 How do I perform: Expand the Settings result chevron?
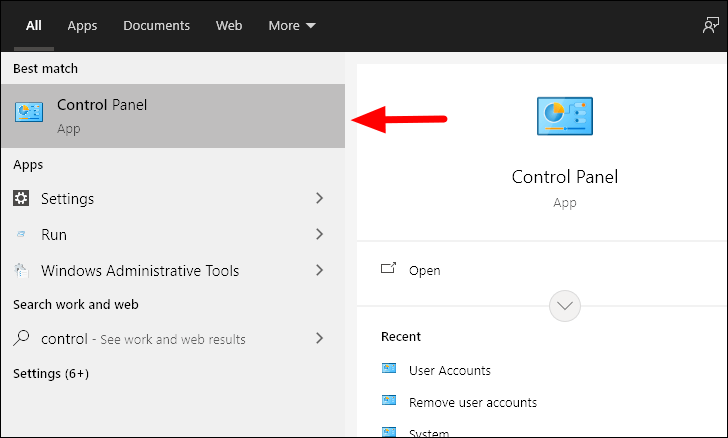click(319, 198)
